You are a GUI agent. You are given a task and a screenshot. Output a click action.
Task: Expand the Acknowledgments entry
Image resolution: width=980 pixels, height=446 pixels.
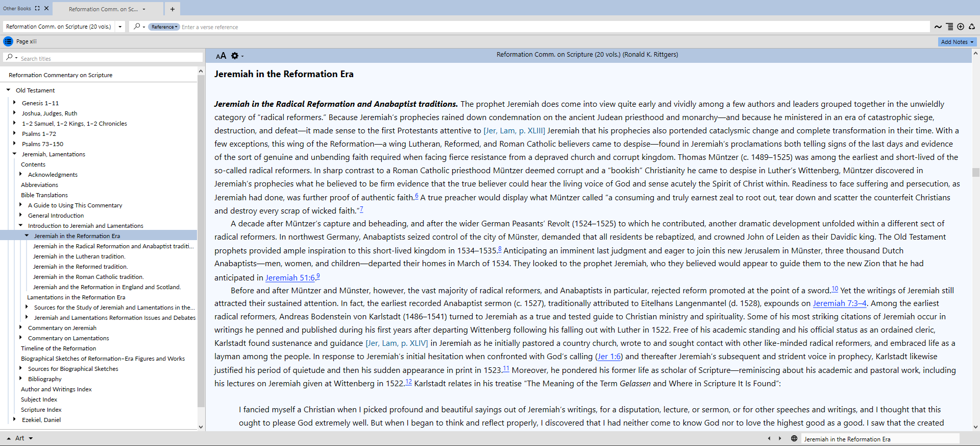[x=20, y=174]
